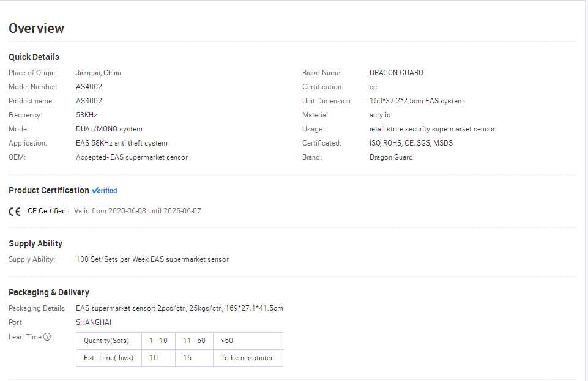This screenshot has height=381, width=588.
Task: Click the Packaging & Delivery heading
Action: 49,292
